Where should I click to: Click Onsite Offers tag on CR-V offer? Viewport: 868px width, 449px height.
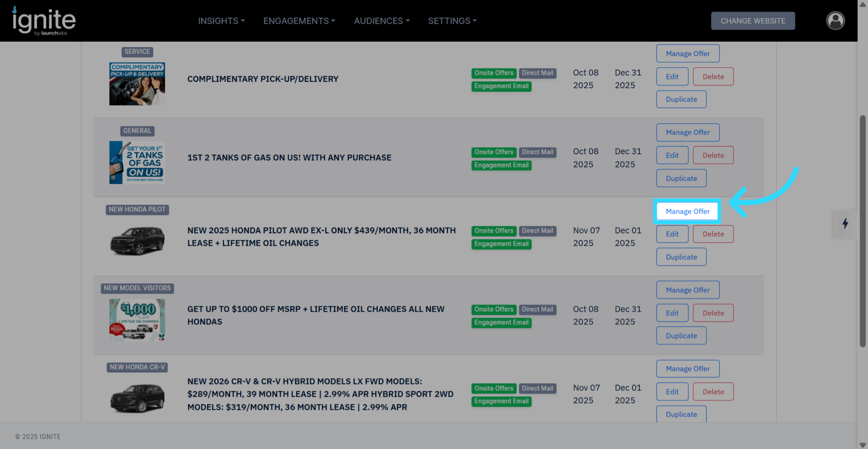[494, 388]
